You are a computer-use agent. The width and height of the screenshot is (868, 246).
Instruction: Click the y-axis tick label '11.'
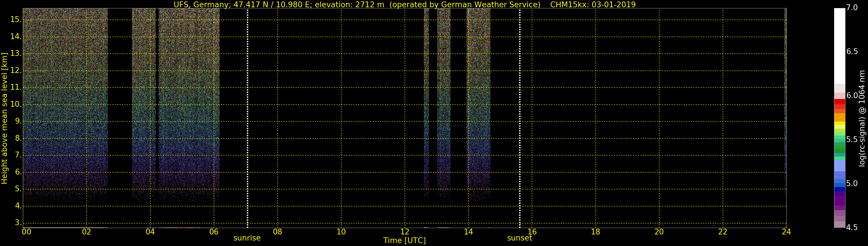coord(16,87)
